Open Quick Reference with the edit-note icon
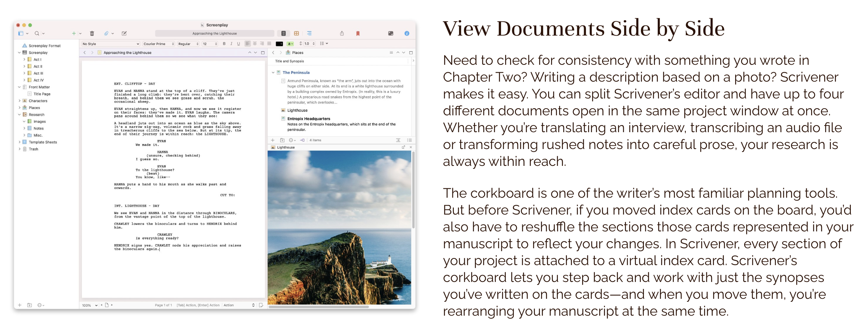 (124, 33)
